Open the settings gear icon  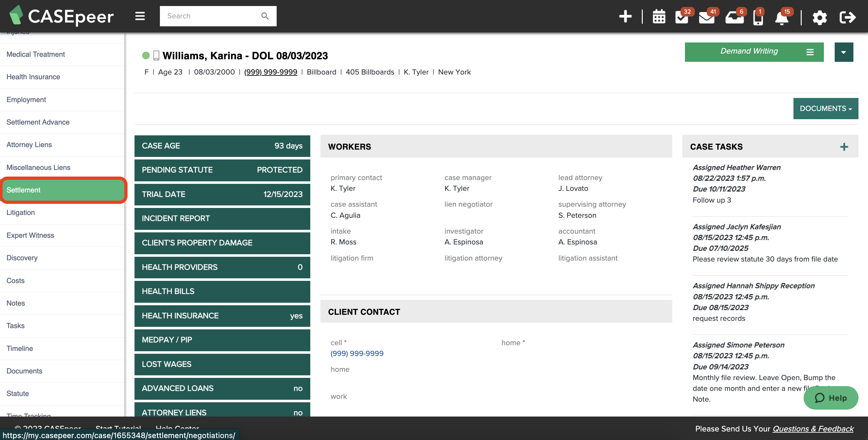point(819,17)
